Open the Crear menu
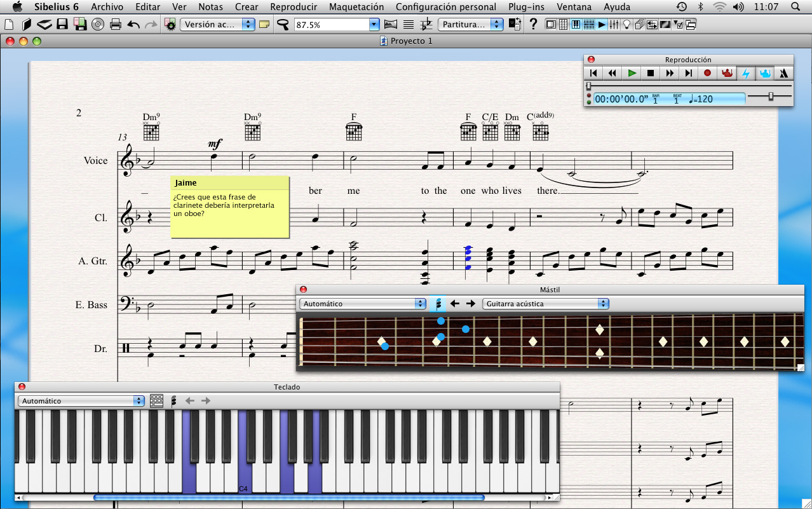The height and width of the screenshot is (509, 812). (x=247, y=7)
